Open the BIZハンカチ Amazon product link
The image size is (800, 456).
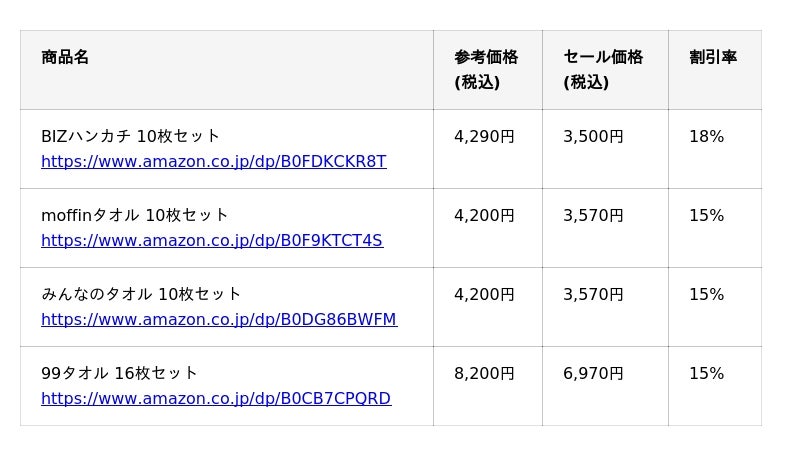coord(213,162)
